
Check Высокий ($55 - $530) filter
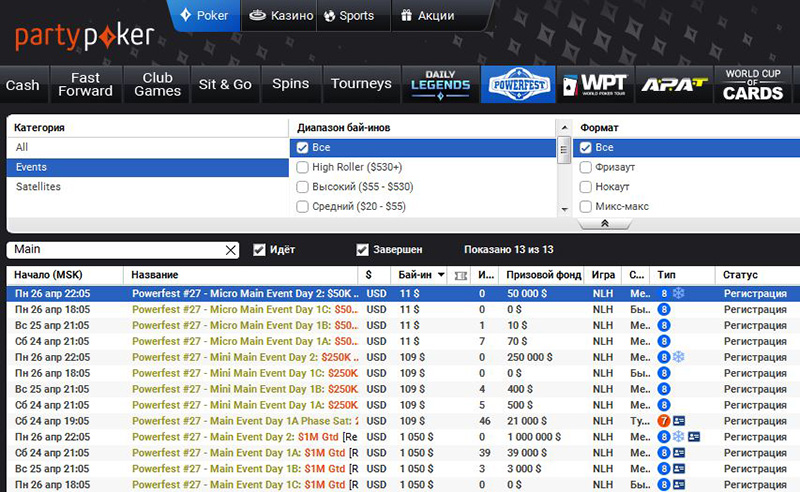coord(303,187)
